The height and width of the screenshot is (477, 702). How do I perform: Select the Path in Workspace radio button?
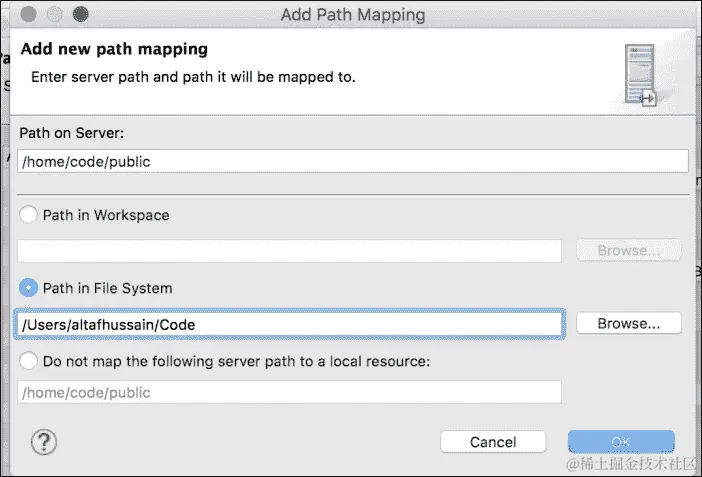point(28,215)
